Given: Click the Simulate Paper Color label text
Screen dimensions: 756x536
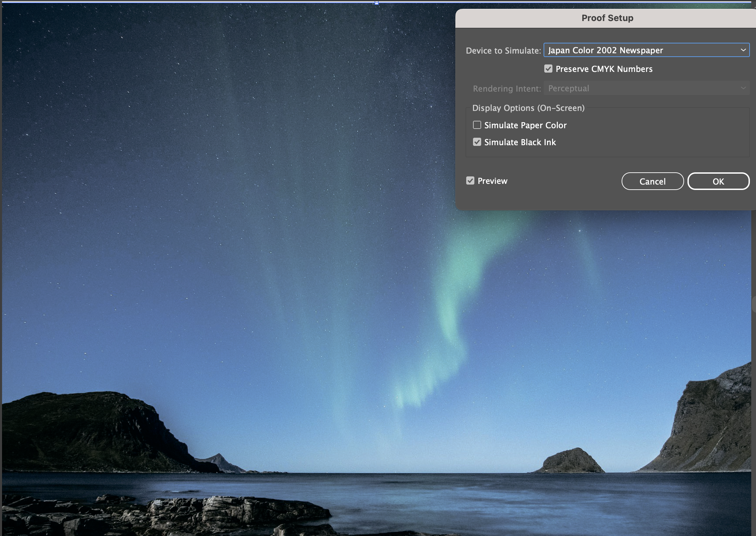Looking at the screenshot, I should pos(525,125).
